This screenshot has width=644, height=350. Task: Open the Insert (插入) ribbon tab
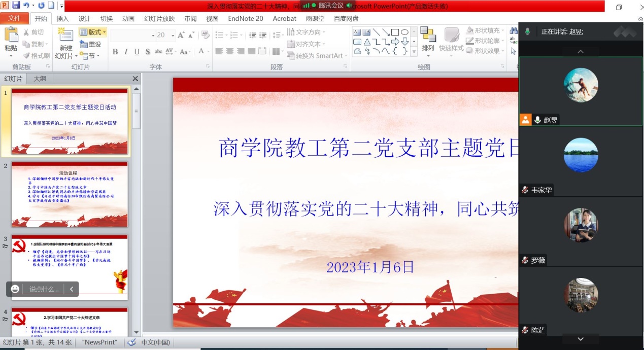coord(62,18)
